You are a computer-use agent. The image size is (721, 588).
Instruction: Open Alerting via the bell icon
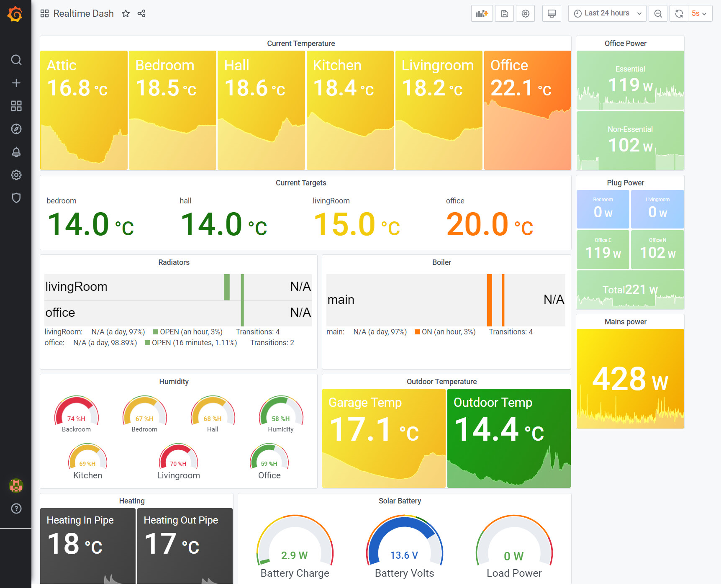[16, 152]
